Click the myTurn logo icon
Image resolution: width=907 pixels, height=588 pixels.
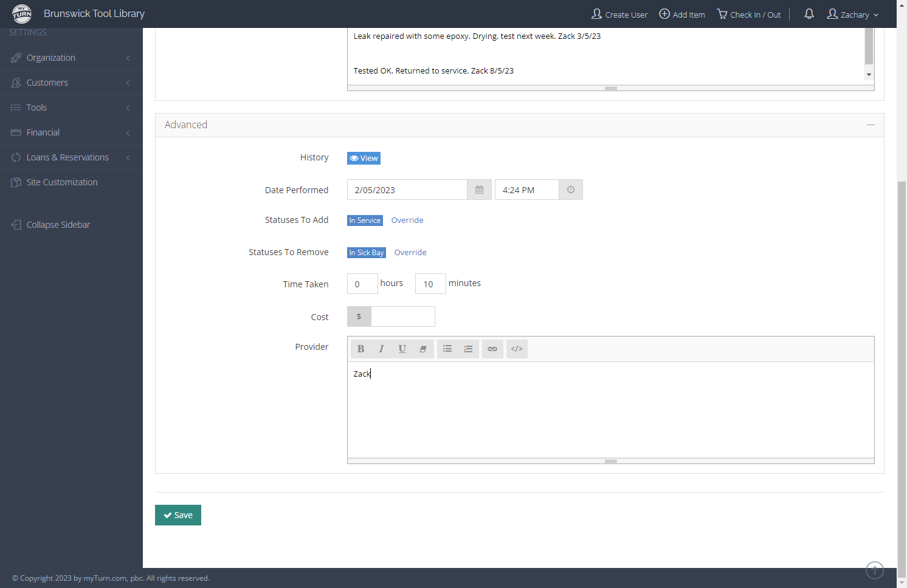(x=22, y=13)
